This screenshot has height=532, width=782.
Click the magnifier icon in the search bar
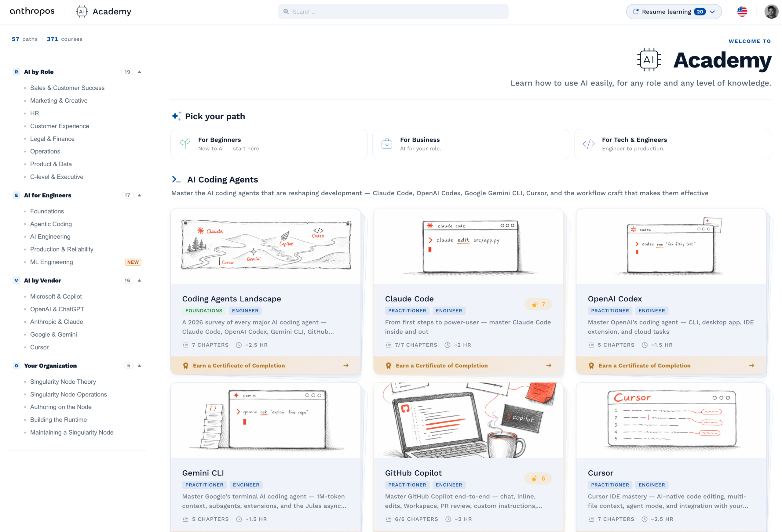tap(286, 11)
